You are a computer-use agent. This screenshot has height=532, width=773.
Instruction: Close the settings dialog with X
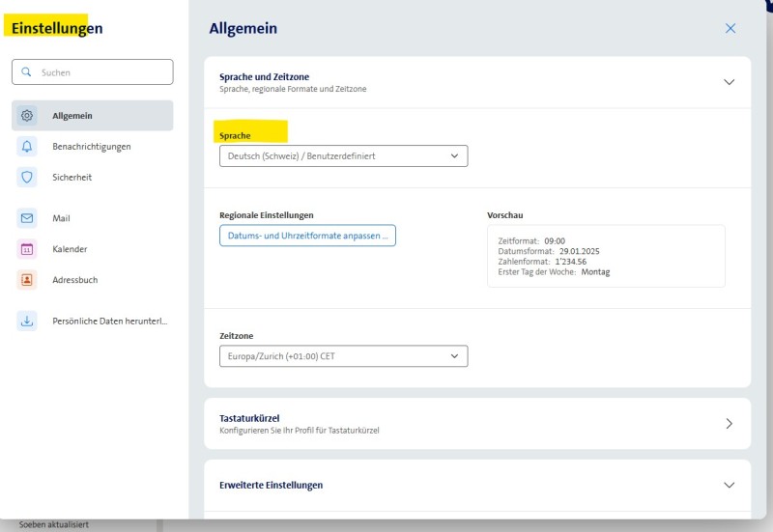click(730, 29)
